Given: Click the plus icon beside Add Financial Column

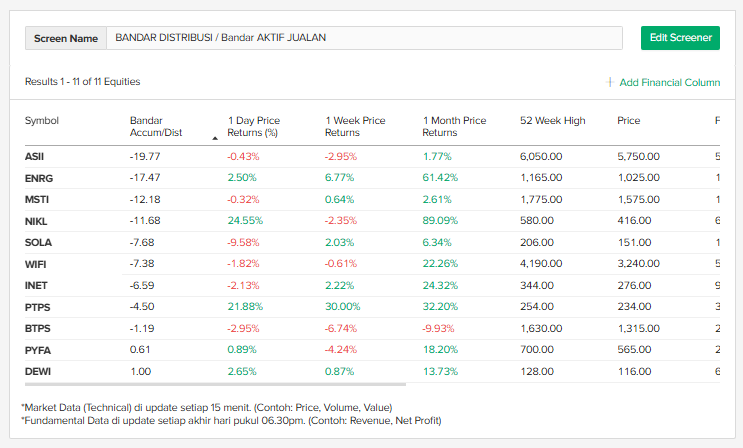Looking at the screenshot, I should pyautogui.click(x=610, y=82).
